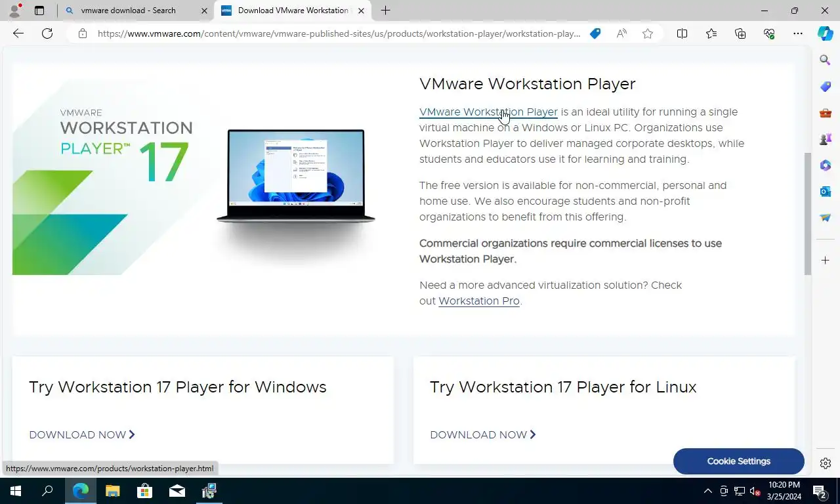Open notification center
The image size is (840, 504).
pos(820,491)
